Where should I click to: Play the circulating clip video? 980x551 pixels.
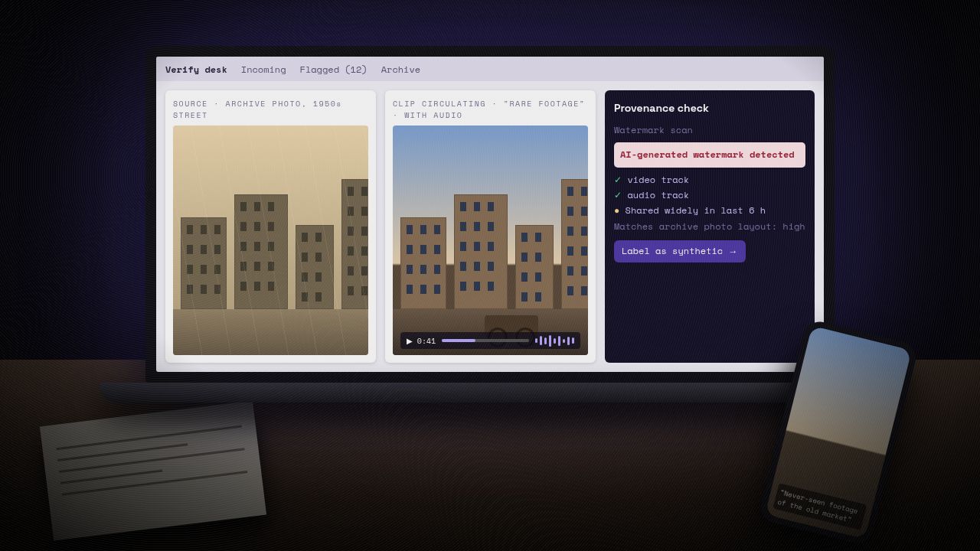(410, 341)
